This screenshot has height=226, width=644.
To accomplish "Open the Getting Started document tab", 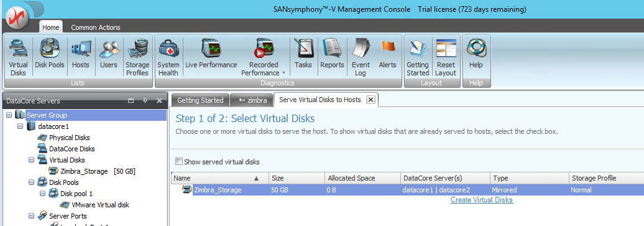I will click(200, 100).
